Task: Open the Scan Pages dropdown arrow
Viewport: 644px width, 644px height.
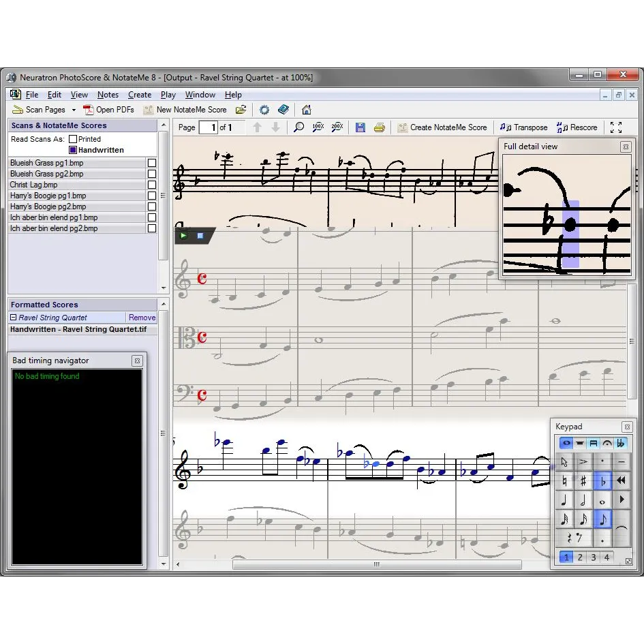Action: point(74,110)
